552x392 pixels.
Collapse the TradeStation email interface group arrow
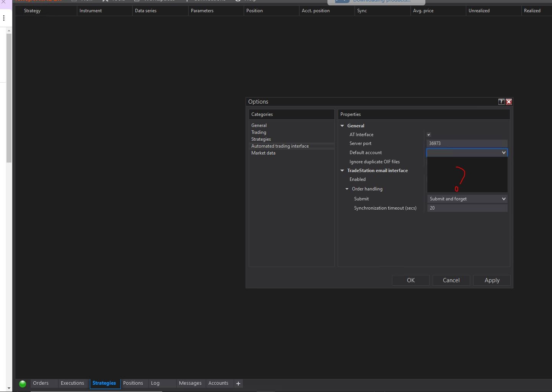point(342,171)
